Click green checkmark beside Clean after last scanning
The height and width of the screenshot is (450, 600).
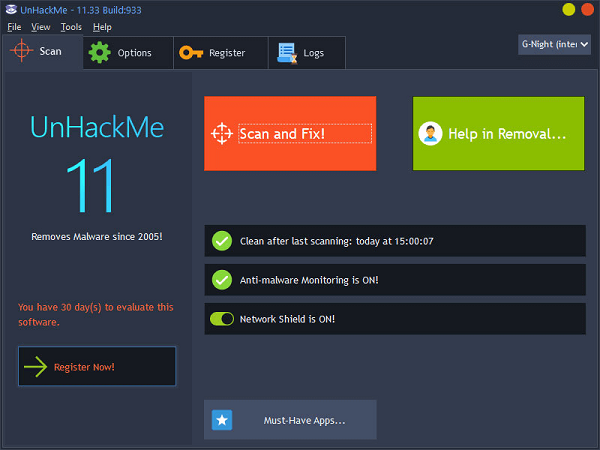coord(222,241)
